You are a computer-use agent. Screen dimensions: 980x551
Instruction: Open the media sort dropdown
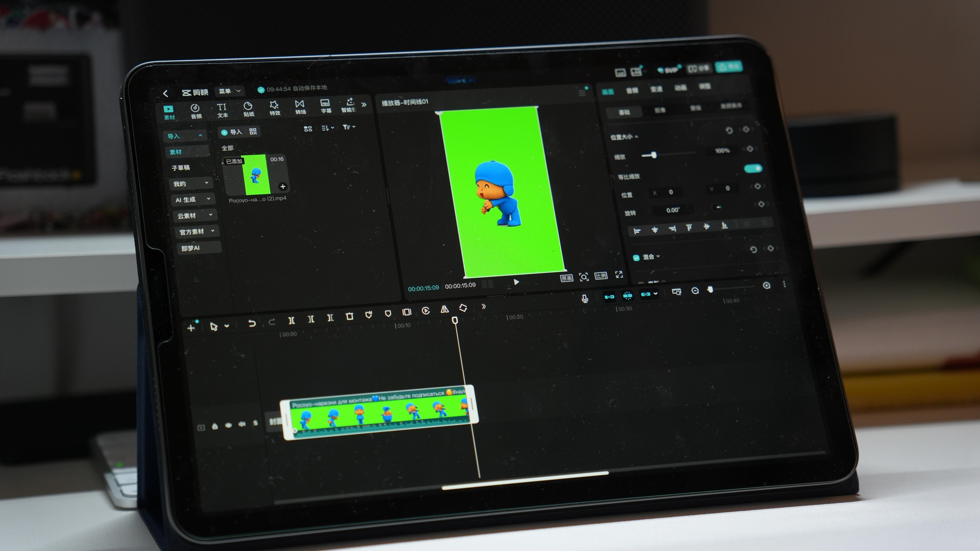(328, 128)
